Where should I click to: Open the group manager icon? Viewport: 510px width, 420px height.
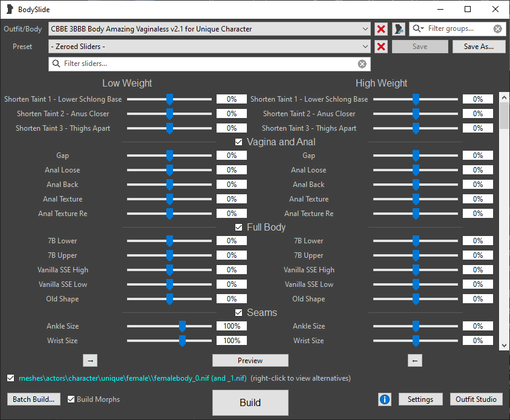pyautogui.click(x=399, y=29)
